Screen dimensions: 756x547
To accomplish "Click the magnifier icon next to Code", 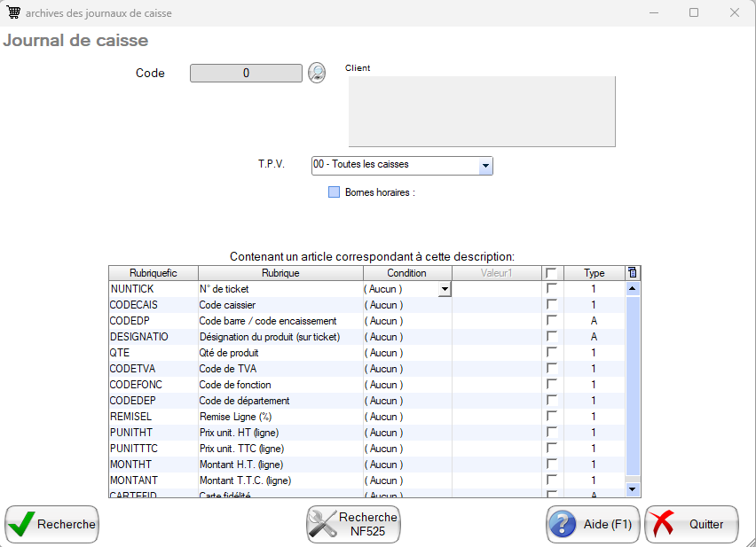I will click(317, 73).
